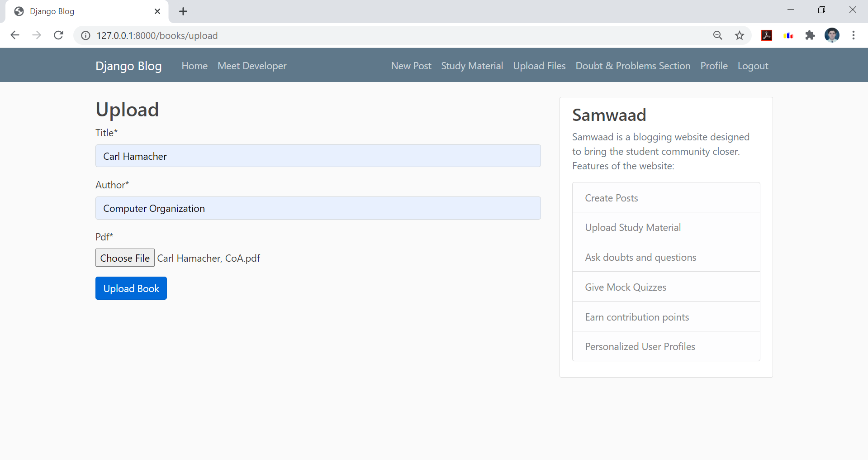Select Earn contribution points item
This screenshot has width=868, height=460.
tap(666, 316)
